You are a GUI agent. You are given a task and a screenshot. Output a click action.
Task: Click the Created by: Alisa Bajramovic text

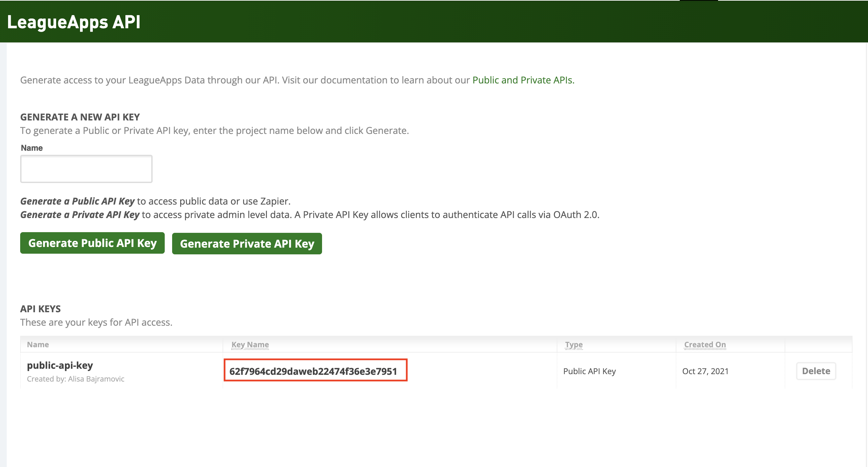pyautogui.click(x=76, y=379)
